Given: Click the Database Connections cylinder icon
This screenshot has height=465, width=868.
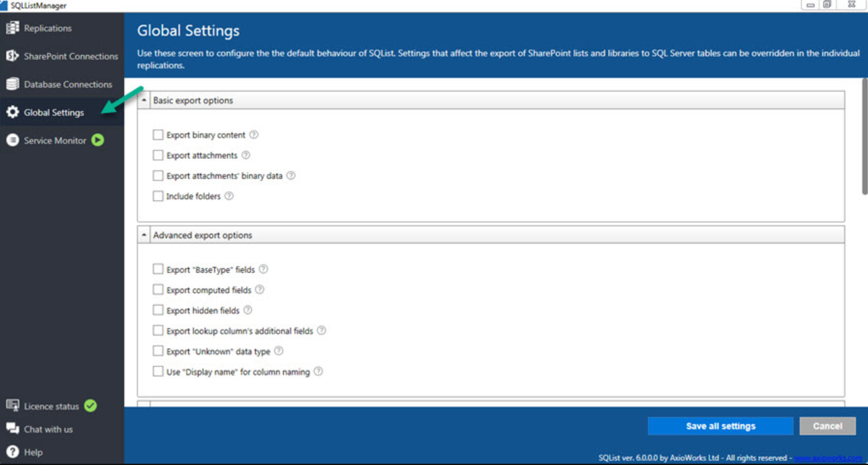Looking at the screenshot, I should coord(12,84).
